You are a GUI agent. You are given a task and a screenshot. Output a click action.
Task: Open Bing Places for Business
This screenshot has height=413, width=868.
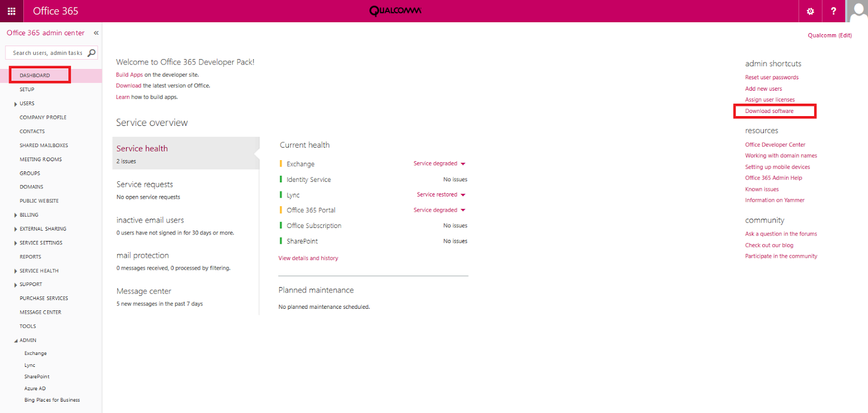[52, 400]
